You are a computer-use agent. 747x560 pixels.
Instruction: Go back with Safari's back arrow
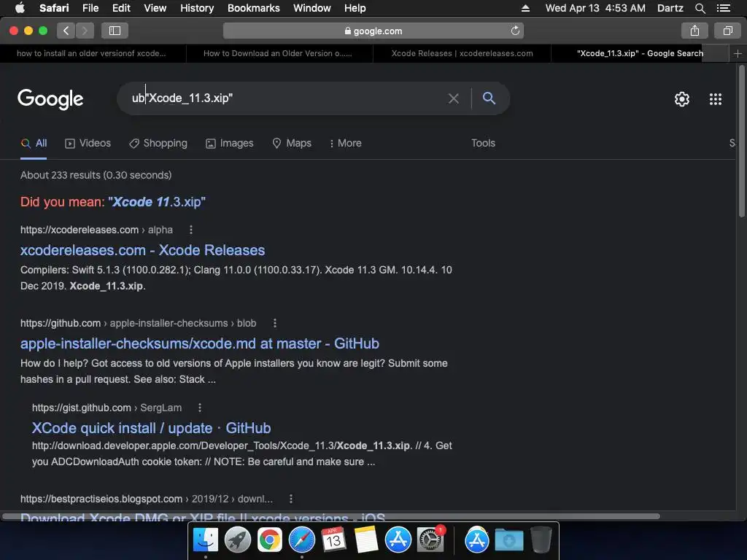[x=66, y=31]
